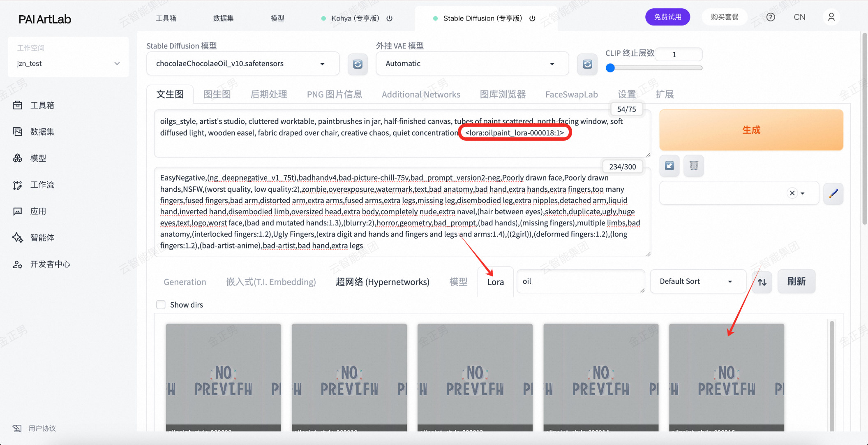The width and height of the screenshot is (868, 445).
Task: Enable the Show dirs checkbox
Action: coord(161,305)
